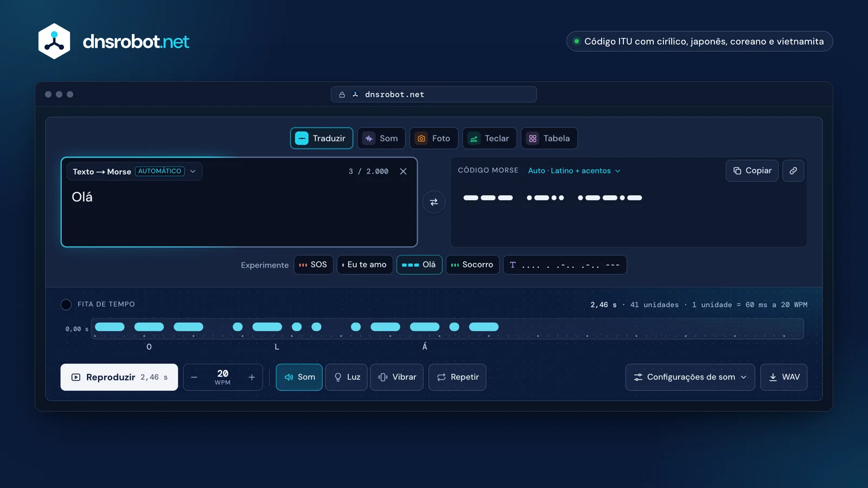
Task: Toggle Vibrar vibration output
Action: (x=397, y=377)
